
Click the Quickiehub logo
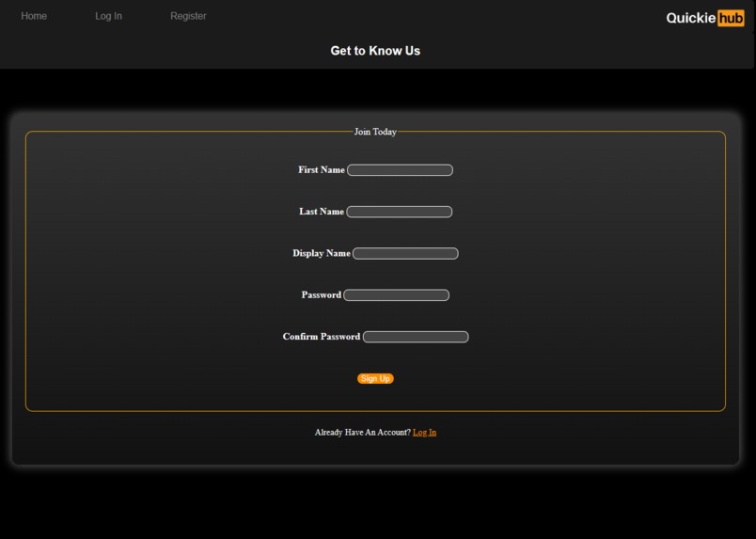(x=705, y=18)
